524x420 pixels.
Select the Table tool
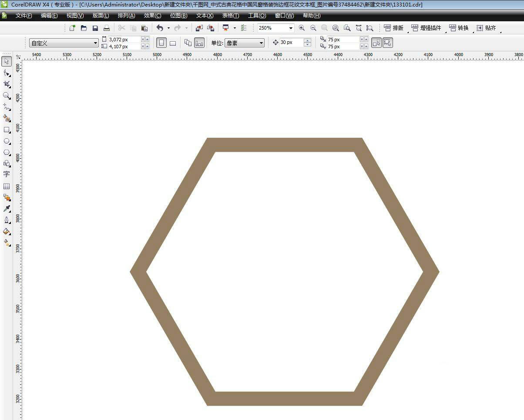click(x=7, y=186)
